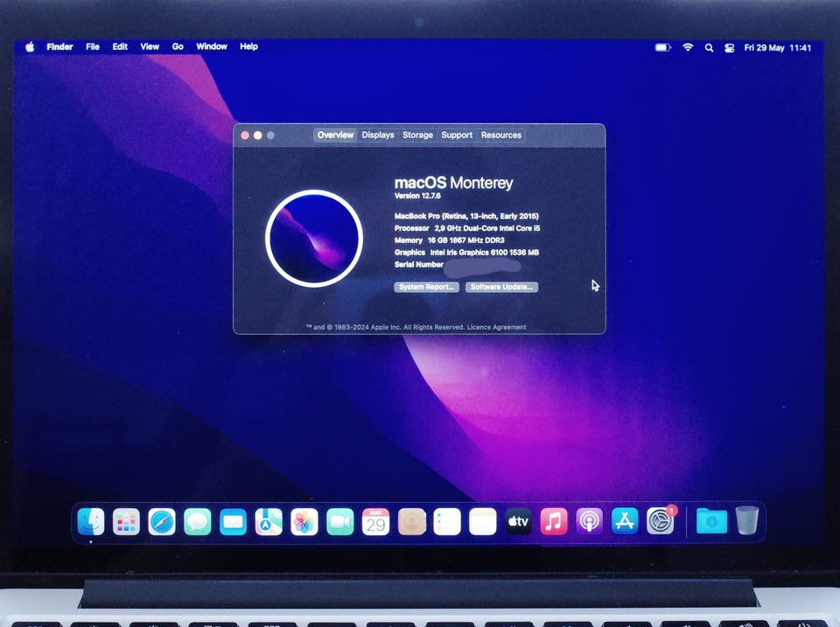The width and height of the screenshot is (840, 627).
Task: Click the macOS Monterey title text
Action: [454, 183]
